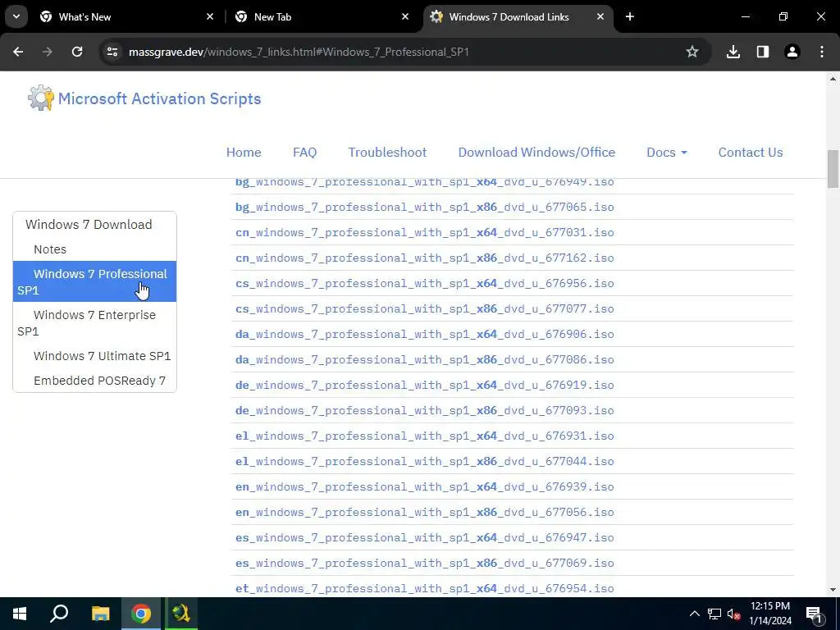Image resolution: width=840 pixels, height=630 pixels.
Task: Bookmark this page with the star icon
Action: (x=692, y=52)
